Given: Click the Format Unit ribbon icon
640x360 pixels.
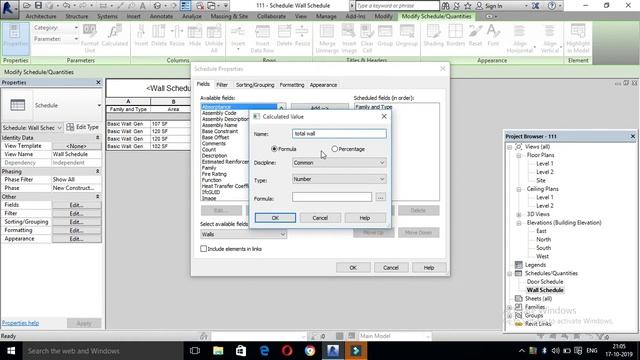Looking at the screenshot, I should pos(90,38).
